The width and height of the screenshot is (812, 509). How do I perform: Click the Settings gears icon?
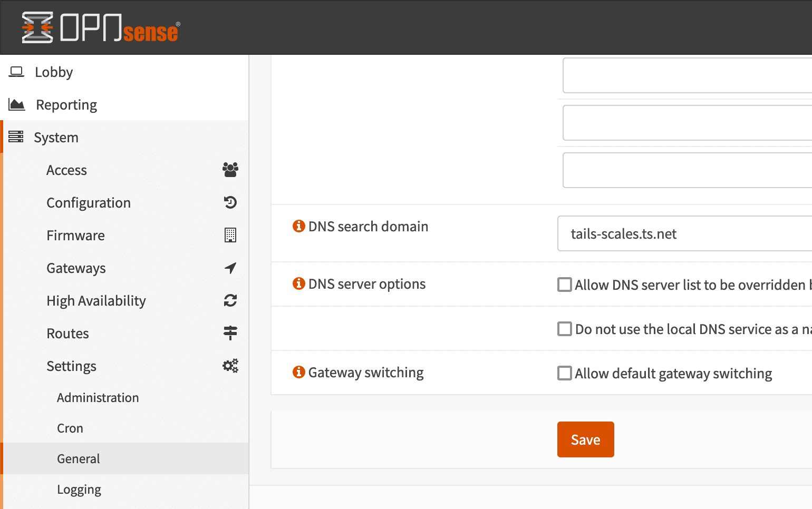click(x=230, y=365)
